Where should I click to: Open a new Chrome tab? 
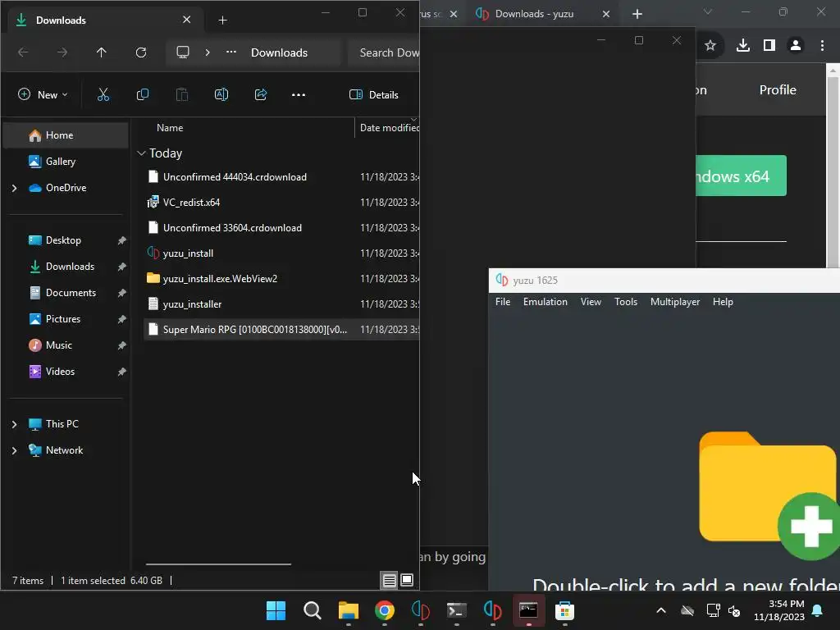pyautogui.click(x=637, y=14)
